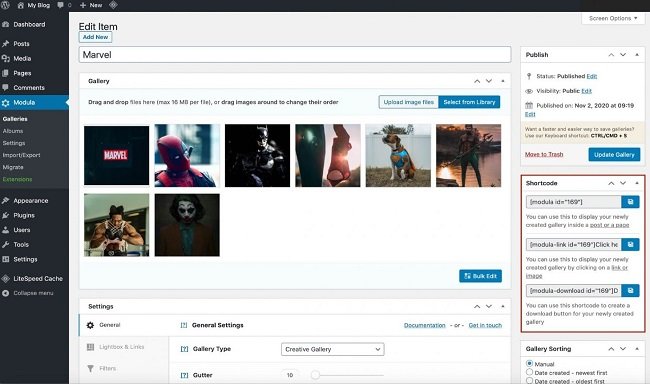The image size is (650, 384).
Task: Copy the modula-link shortcode
Action: [x=630, y=244]
